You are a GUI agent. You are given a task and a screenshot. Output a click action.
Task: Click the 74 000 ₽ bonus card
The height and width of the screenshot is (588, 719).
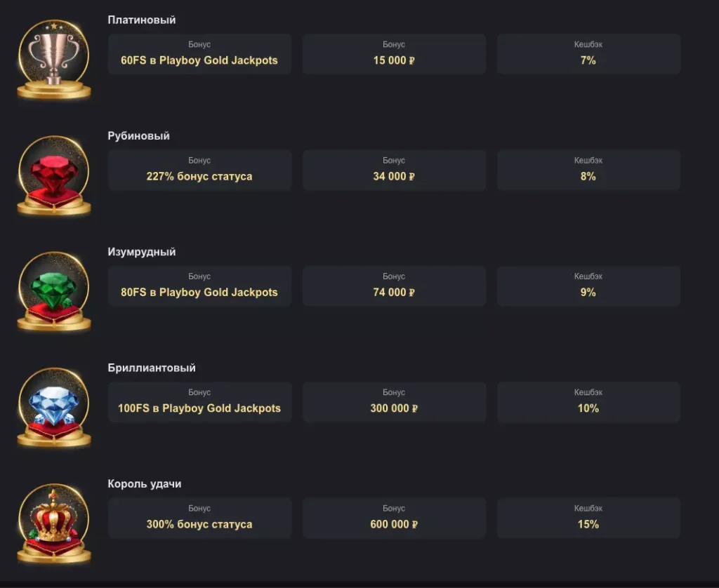(x=394, y=286)
